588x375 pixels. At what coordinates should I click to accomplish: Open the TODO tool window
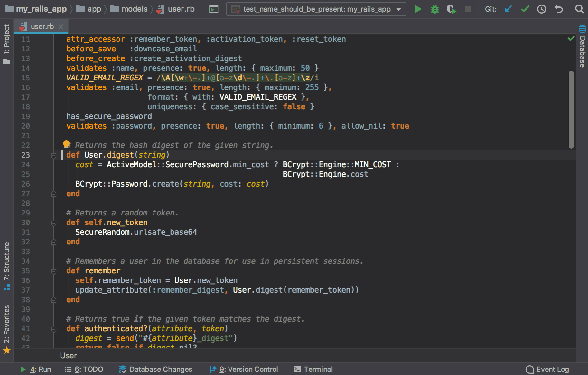tap(84, 369)
